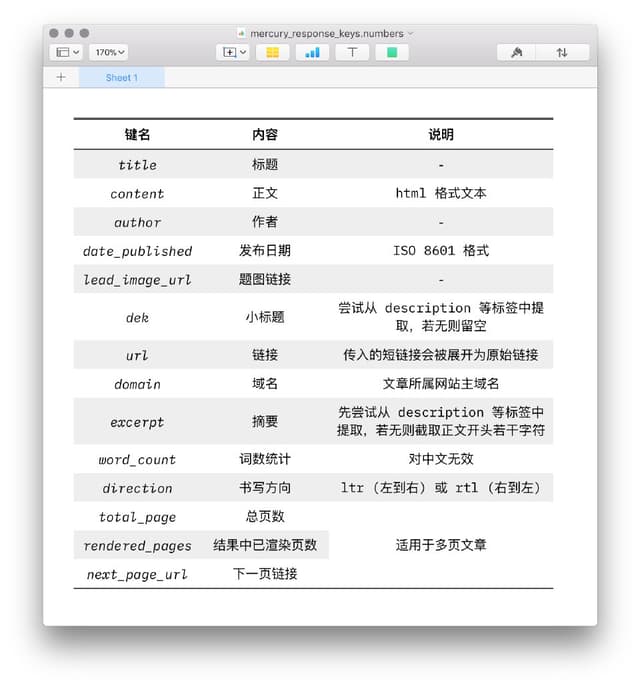Screen dimensions: 640x687
Task: Click the Chart icon in the toolbar
Action: pyautogui.click(x=313, y=52)
